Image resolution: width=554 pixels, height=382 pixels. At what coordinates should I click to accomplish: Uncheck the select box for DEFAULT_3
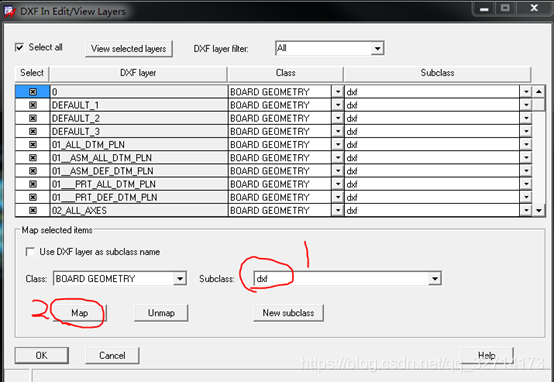click(x=33, y=131)
